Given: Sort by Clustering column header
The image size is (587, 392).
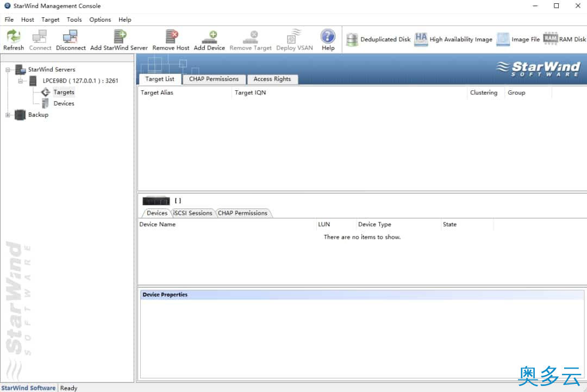Looking at the screenshot, I should (x=485, y=92).
